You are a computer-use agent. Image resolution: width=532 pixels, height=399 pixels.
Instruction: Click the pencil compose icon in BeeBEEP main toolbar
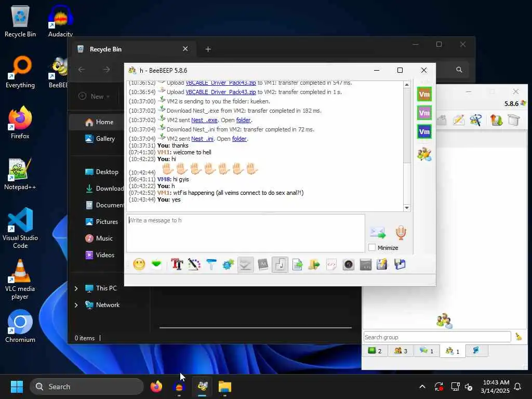point(458,120)
